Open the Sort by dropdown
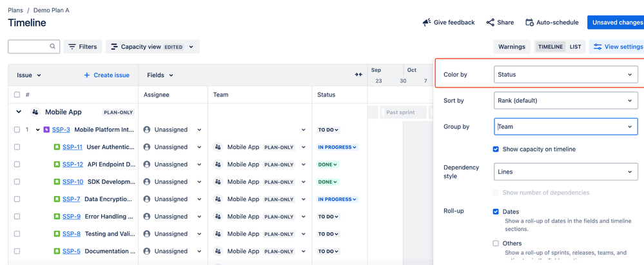644x265 pixels. pos(565,100)
